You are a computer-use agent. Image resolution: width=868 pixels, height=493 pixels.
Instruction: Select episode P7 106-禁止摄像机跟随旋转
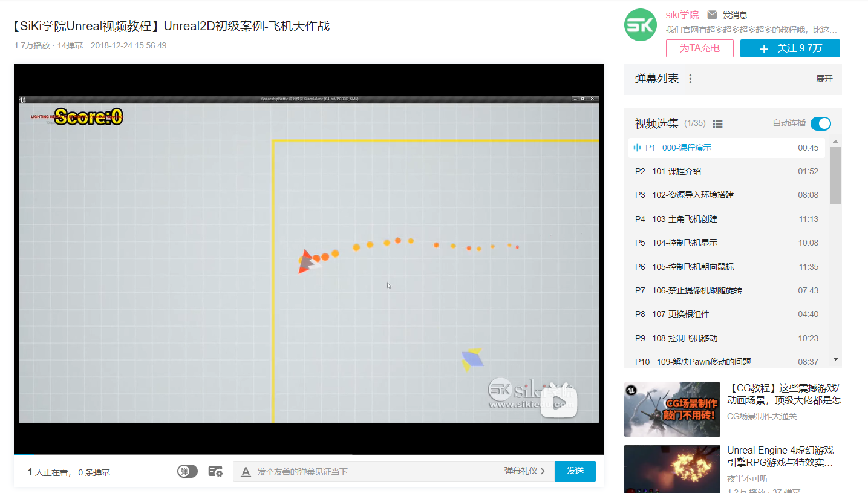tap(726, 290)
